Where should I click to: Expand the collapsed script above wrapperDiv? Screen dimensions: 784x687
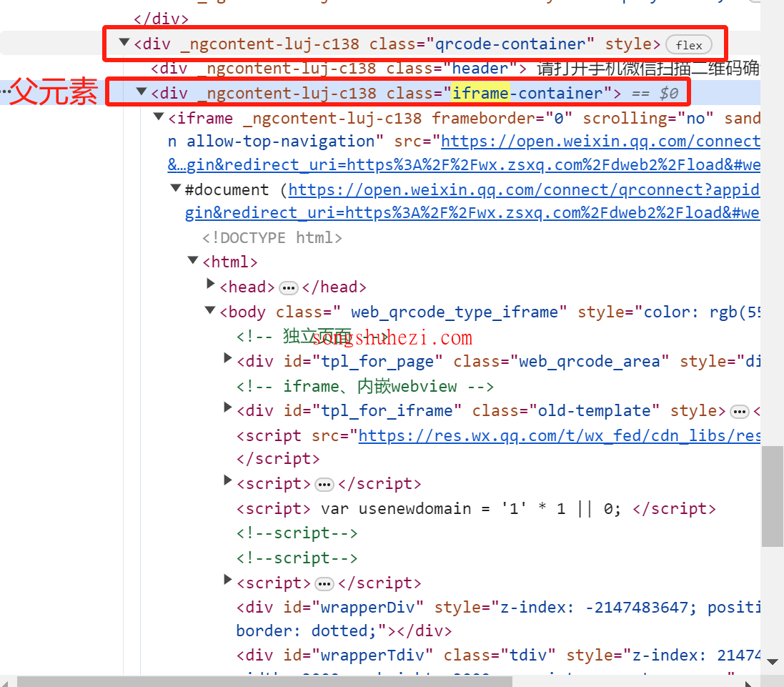[227, 579]
